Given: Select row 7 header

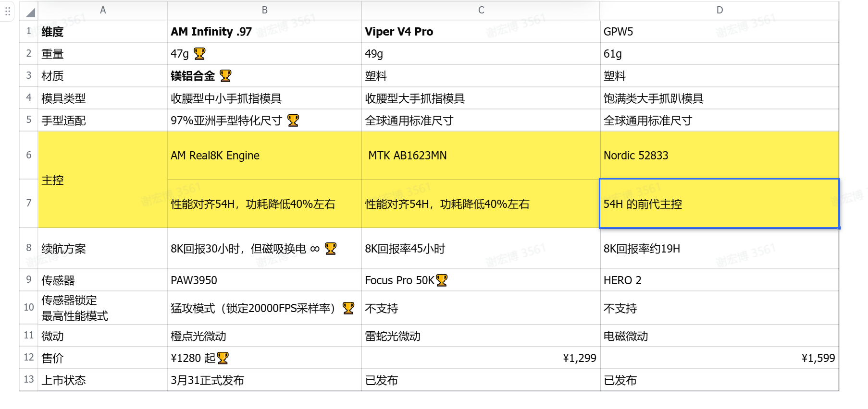Looking at the screenshot, I should point(29,203).
